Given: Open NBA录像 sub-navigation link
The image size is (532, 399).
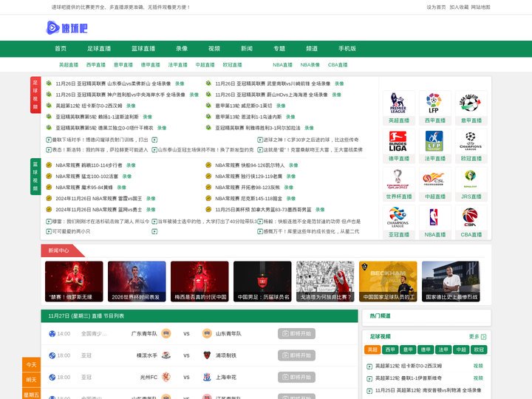Looking at the screenshot, I should [310, 65].
